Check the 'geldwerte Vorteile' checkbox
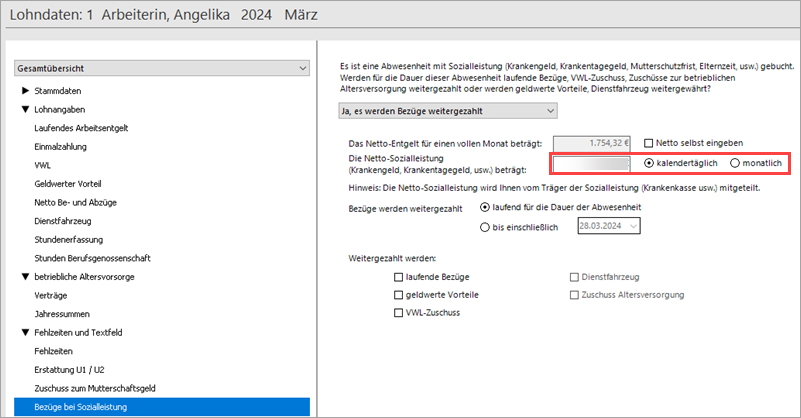Viewport: 801px width, 418px height. (400, 295)
